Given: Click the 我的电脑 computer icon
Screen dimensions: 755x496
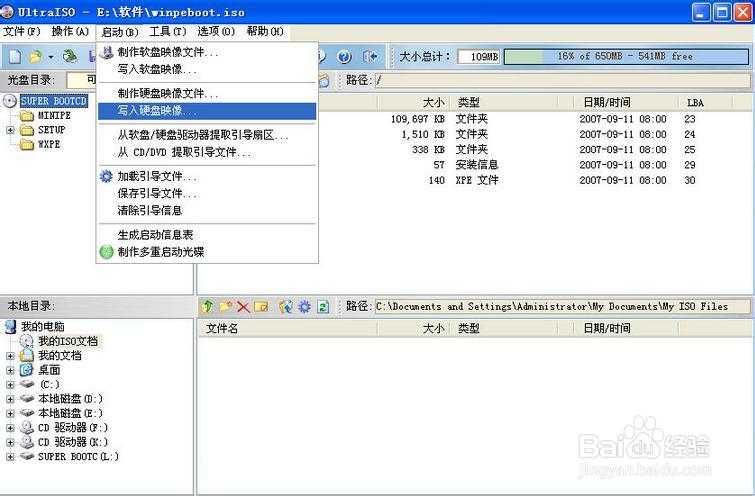Looking at the screenshot, I should pos(10,326).
